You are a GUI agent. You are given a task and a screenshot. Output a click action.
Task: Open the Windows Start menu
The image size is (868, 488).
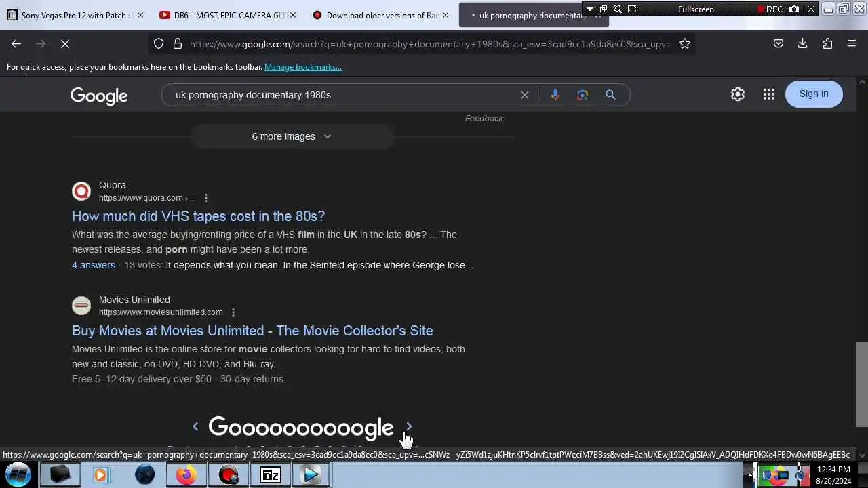19,474
